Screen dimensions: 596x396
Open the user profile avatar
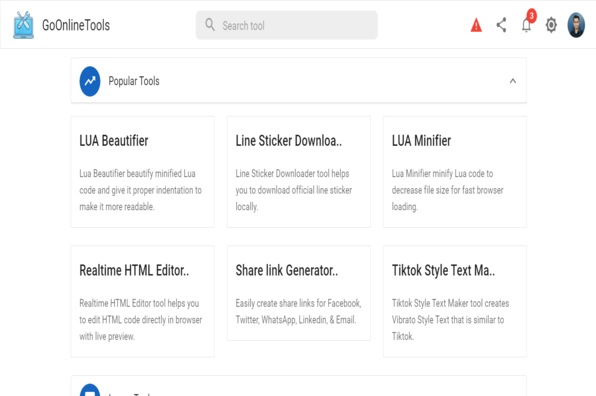(x=576, y=25)
